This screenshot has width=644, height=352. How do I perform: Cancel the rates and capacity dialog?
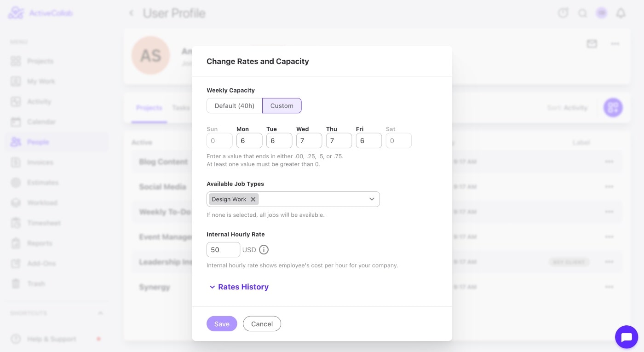[262, 324]
